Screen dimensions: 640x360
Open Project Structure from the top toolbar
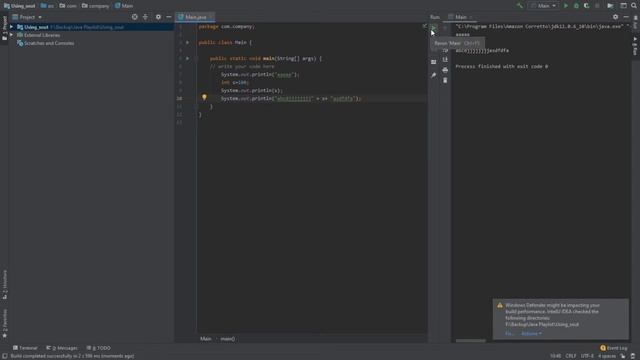pos(623,6)
